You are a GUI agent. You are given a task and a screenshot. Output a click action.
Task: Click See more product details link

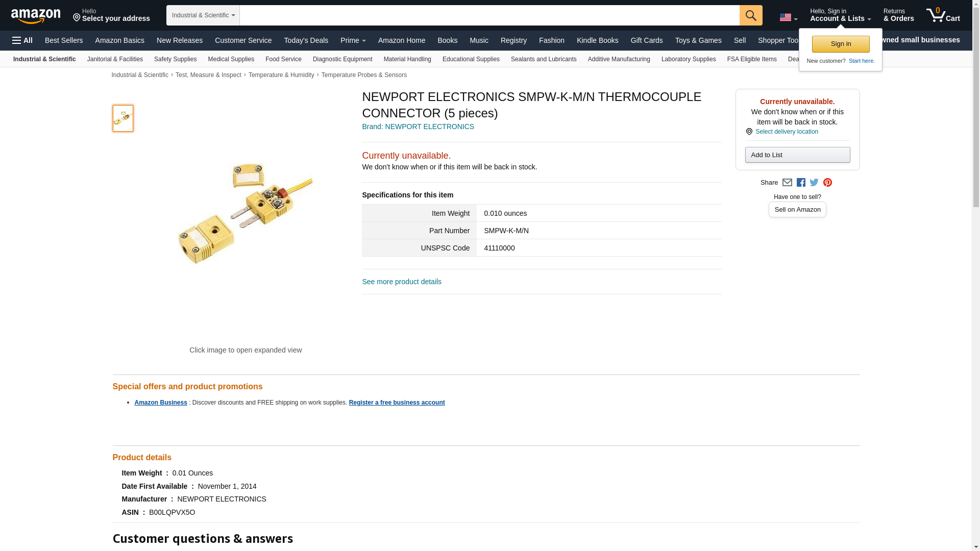pos(401,282)
